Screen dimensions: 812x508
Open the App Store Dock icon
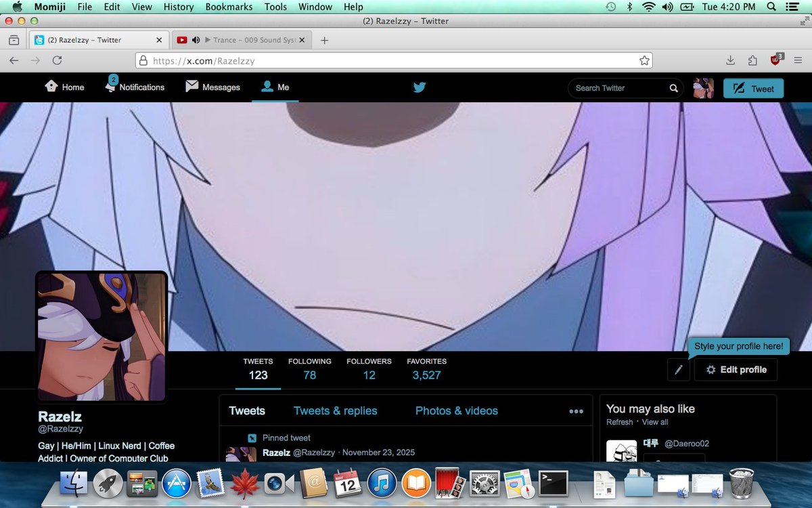(177, 484)
